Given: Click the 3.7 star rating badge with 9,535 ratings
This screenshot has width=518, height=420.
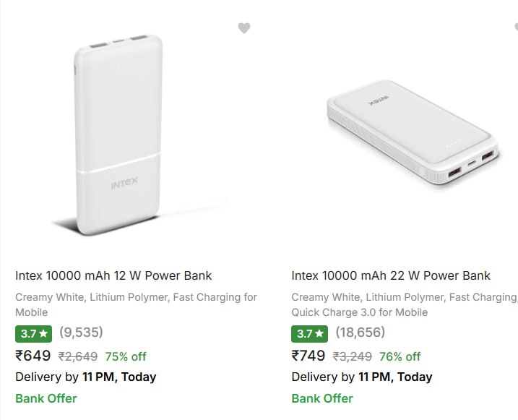Looking at the screenshot, I should pos(33,333).
